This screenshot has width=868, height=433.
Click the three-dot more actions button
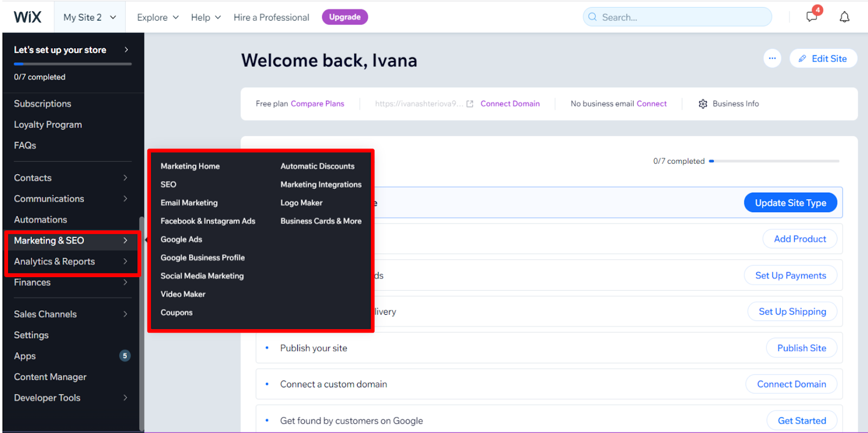(772, 59)
